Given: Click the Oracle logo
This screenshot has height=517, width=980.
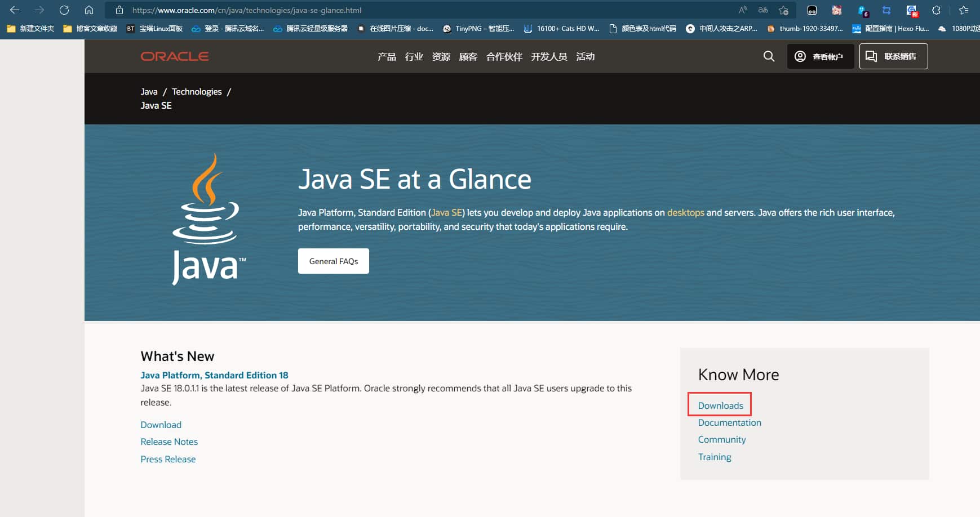Looking at the screenshot, I should (175, 56).
